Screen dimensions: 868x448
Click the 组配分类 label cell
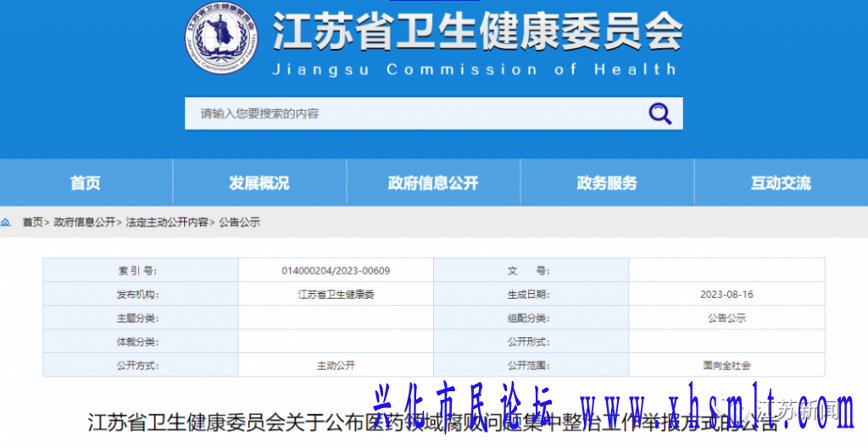click(x=531, y=318)
